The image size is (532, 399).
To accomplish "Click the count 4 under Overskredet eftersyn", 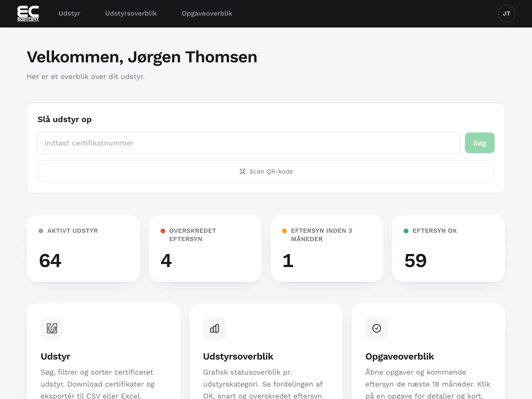I will (x=166, y=260).
